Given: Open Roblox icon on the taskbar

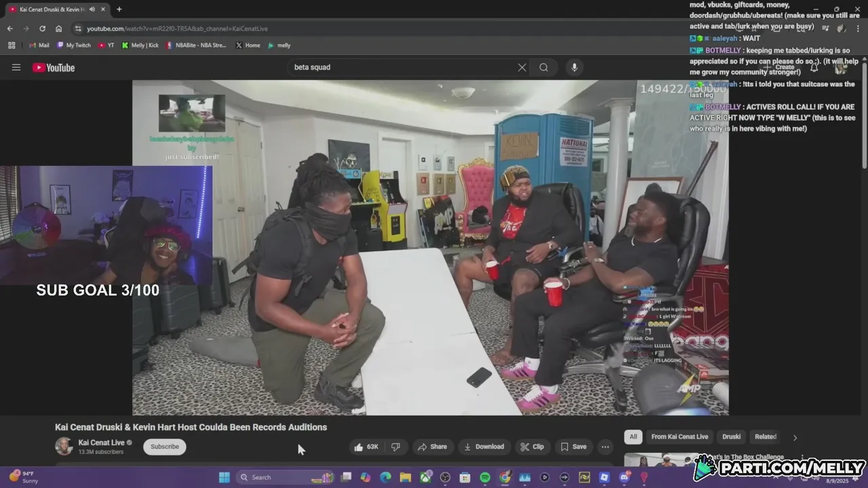Looking at the screenshot, I should point(604,477).
